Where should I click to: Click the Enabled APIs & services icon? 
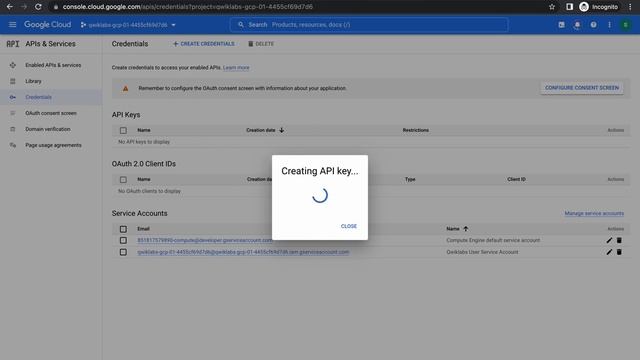13,65
